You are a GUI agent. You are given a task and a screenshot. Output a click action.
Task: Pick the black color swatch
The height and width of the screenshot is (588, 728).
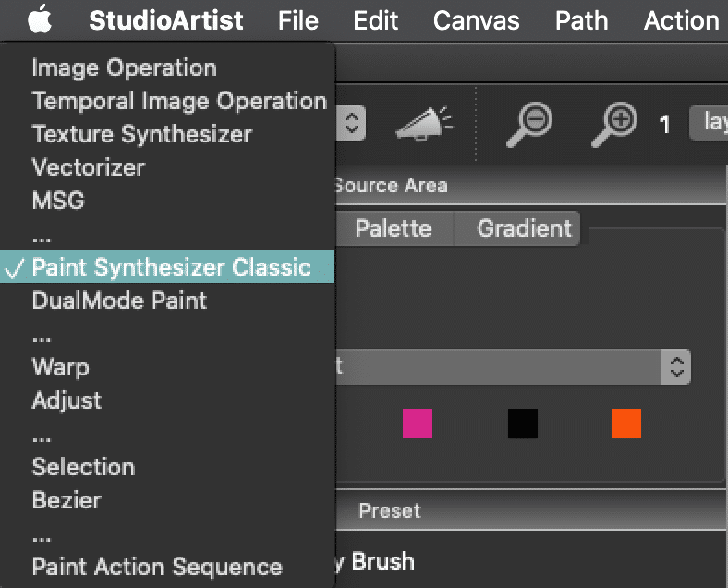tap(523, 423)
